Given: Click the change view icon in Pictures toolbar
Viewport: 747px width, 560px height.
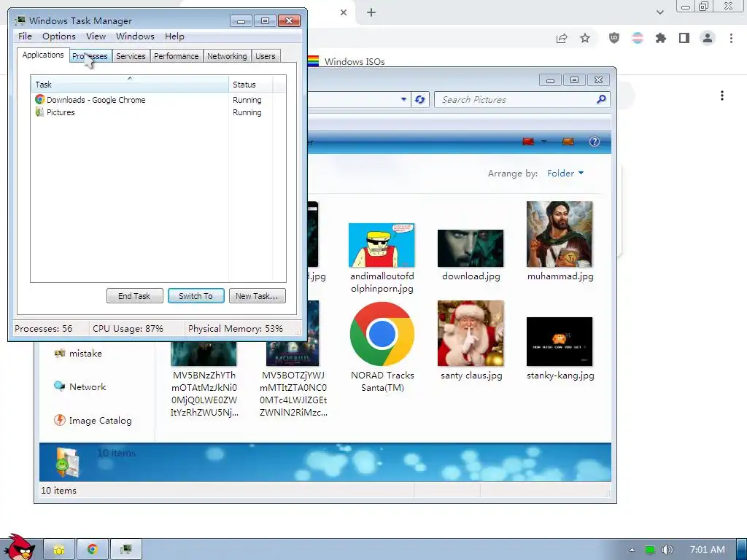Looking at the screenshot, I should pyautogui.click(x=528, y=141).
